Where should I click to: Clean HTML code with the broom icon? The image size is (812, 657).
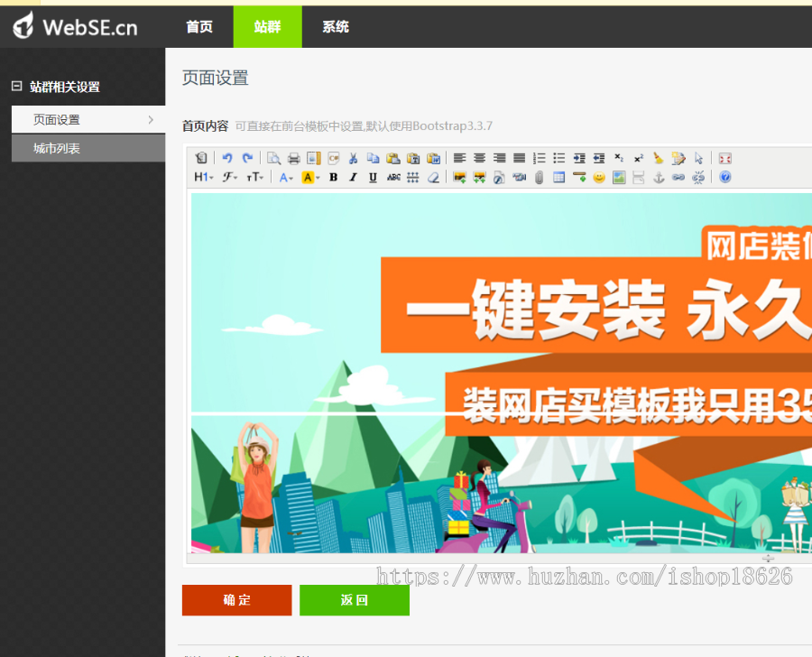[659, 158]
